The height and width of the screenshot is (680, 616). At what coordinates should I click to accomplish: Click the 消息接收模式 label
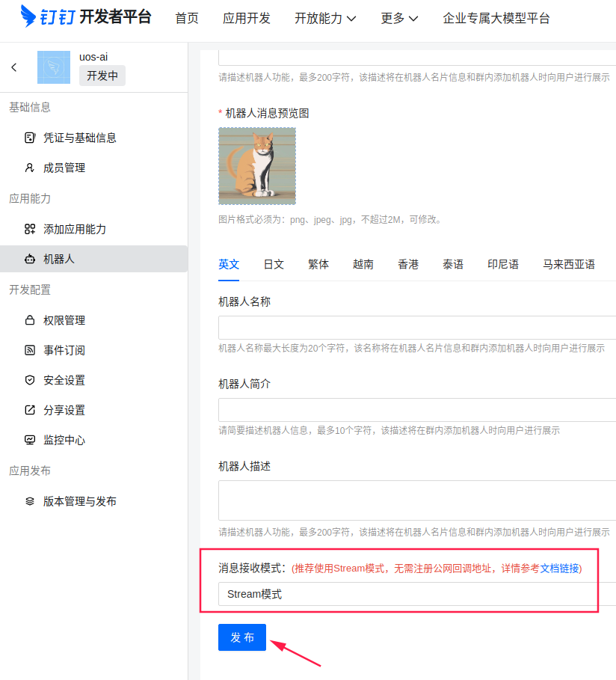point(252,568)
